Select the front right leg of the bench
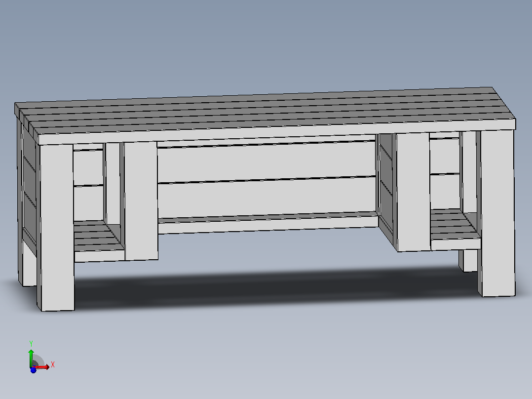 pyautogui.click(x=497, y=213)
